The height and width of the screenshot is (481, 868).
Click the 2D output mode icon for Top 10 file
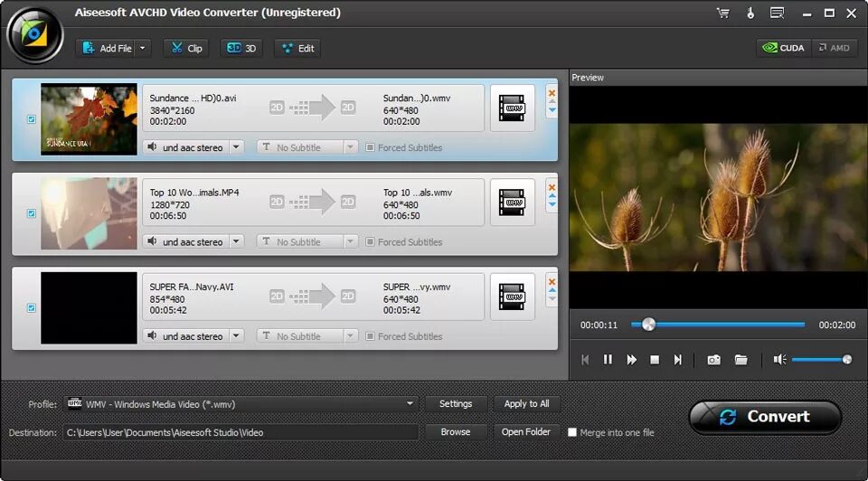348,202
